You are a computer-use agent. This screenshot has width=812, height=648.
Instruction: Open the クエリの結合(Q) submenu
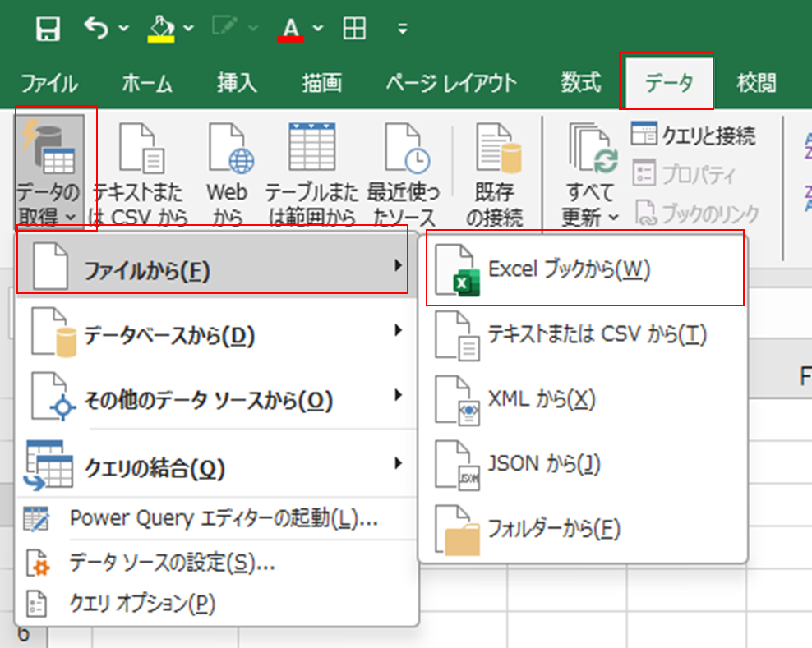[x=216, y=464]
